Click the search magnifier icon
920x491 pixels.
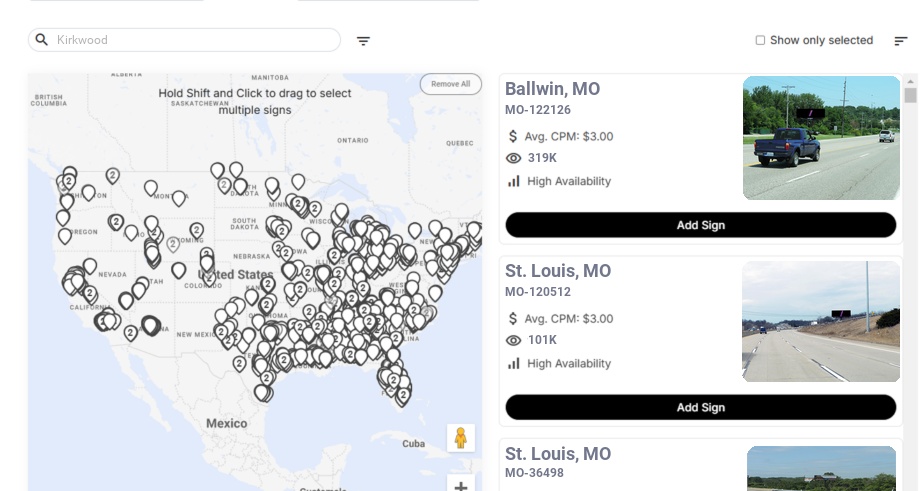(x=42, y=40)
